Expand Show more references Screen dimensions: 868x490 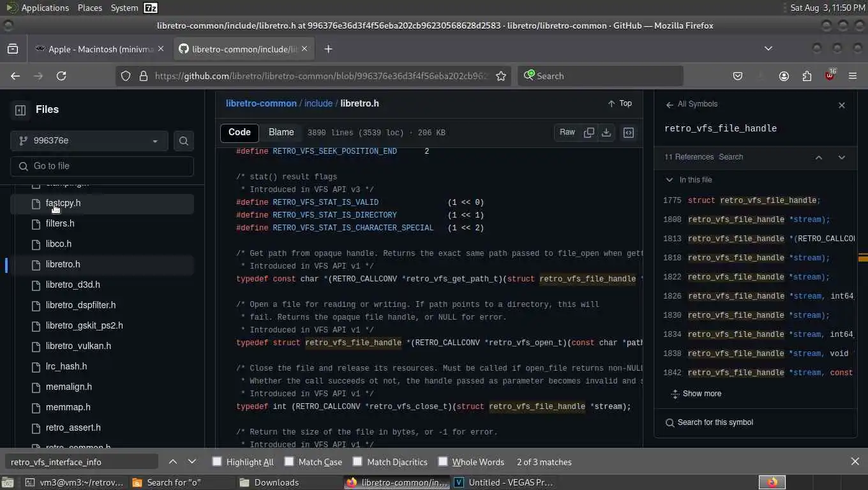point(696,394)
